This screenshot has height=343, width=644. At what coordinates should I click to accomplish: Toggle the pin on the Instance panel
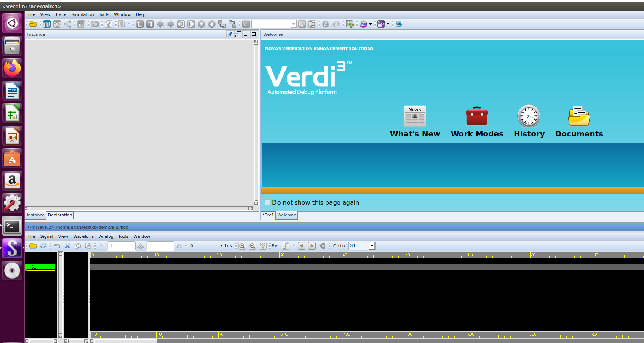230,34
